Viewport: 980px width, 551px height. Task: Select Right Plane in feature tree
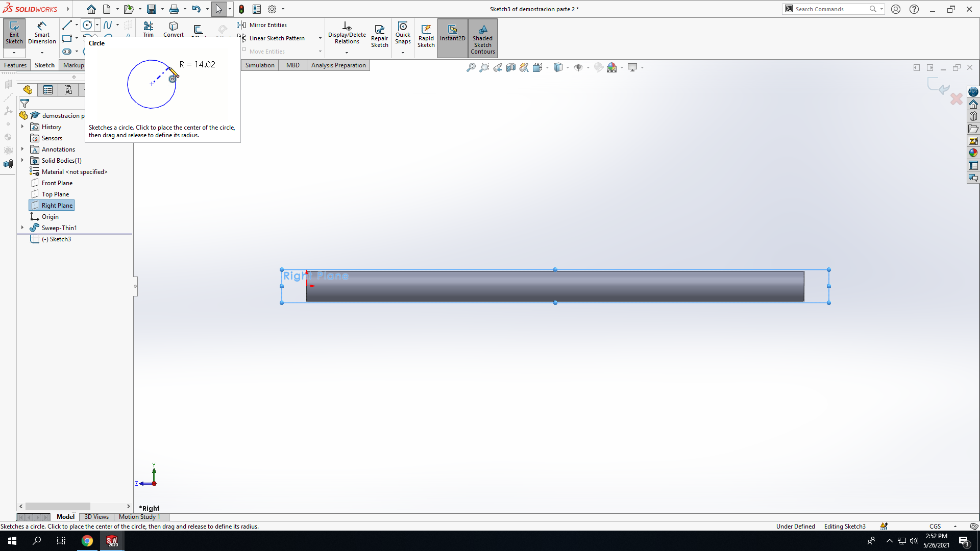pos(52,205)
